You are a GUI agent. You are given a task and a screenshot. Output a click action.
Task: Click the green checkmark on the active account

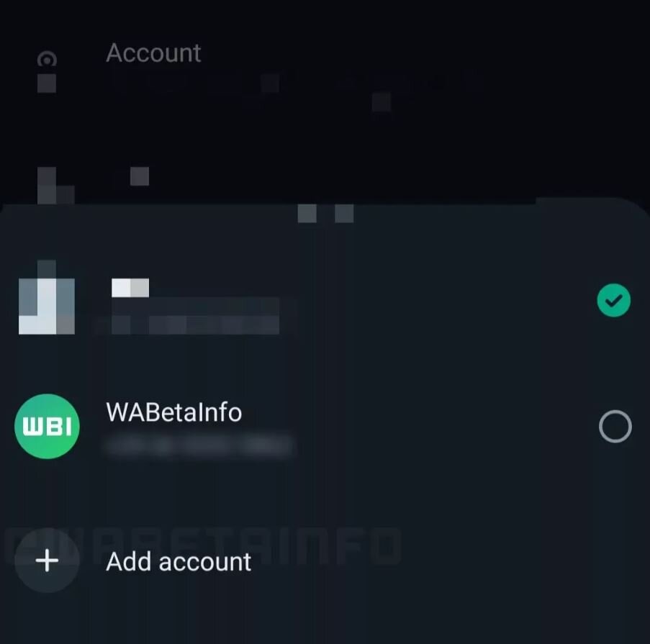(613, 301)
